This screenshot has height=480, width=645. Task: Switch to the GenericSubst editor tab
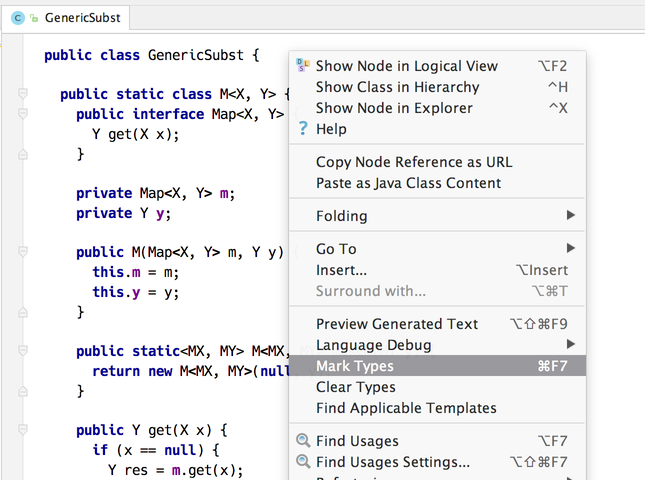[x=66, y=18]
